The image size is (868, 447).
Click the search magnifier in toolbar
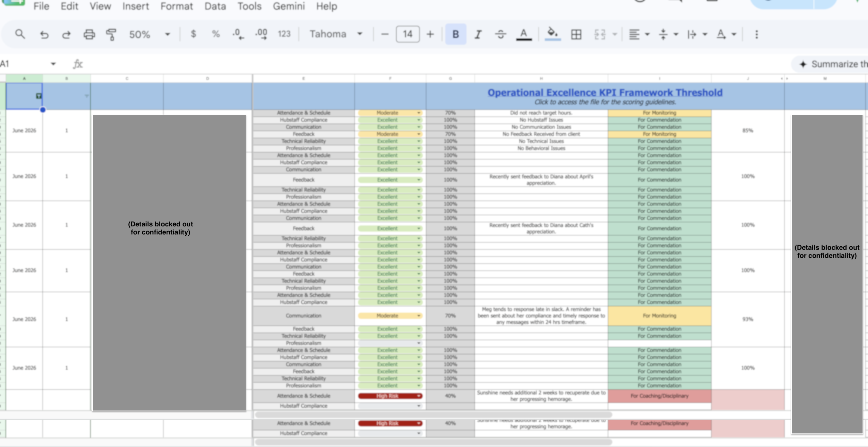(20, 34)
